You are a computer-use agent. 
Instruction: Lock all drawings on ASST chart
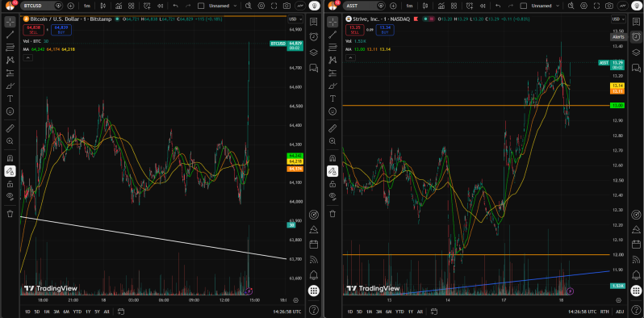[332, 184]
